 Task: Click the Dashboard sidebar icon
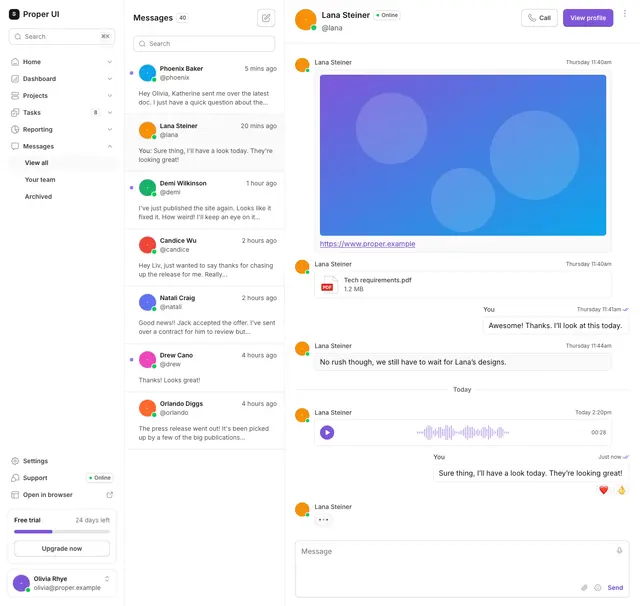15,79
